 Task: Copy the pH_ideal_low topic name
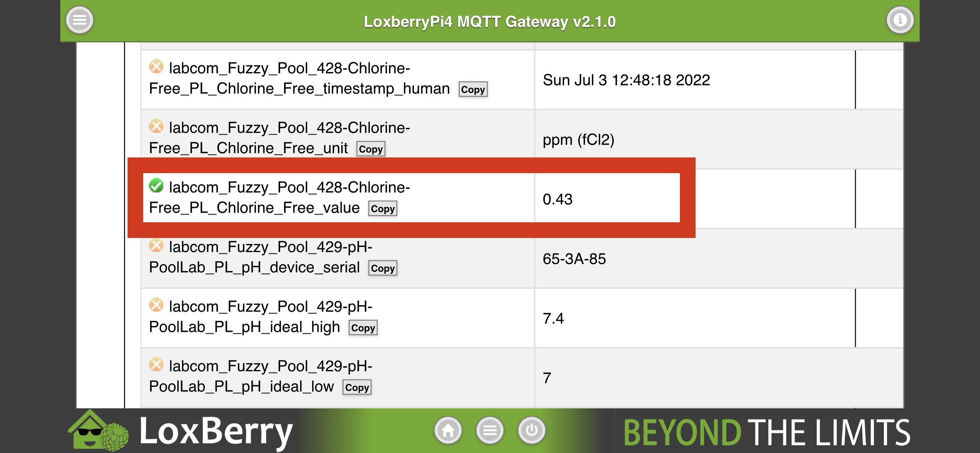pyautogui.click(x=357, y=387)
